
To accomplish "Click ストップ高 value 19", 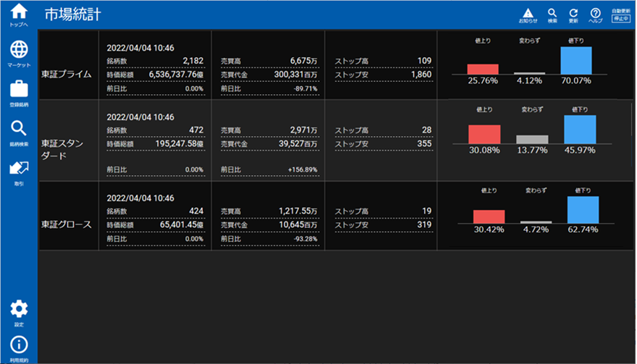I will pyautogui.click(x=426, y=211).
